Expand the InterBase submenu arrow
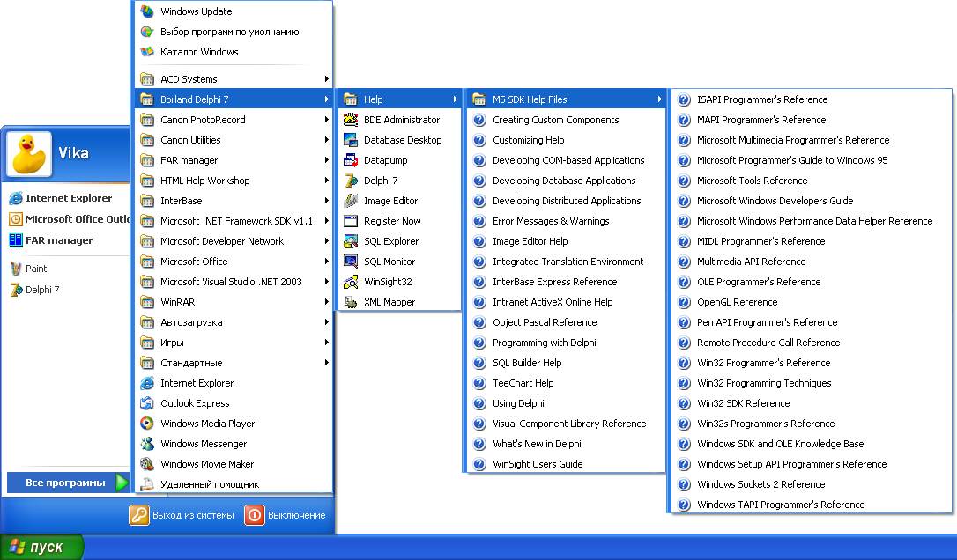 (327, 201)
